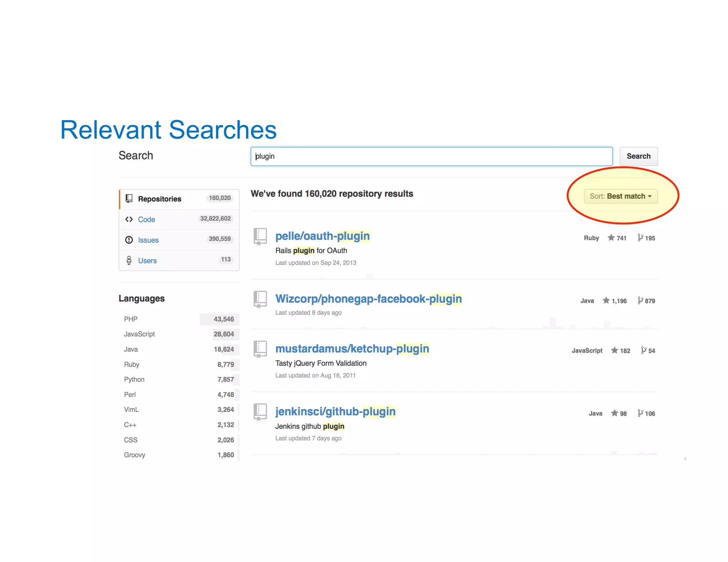Image resolution: width=728 pixels, height=562 pixels.
Task: Click the 113 Users count badge
Action: click(226, 260)
